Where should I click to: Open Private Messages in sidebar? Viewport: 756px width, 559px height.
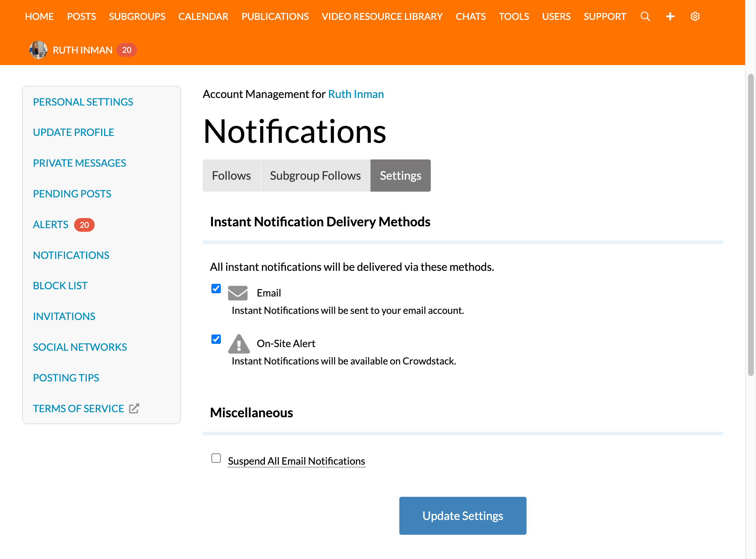coord(80,163)
